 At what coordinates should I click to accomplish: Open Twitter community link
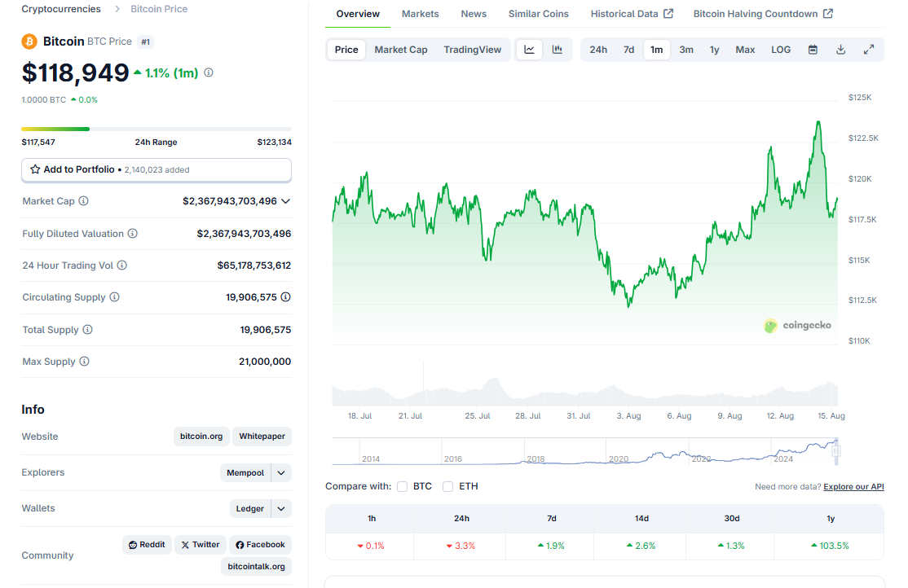[201, 545]
